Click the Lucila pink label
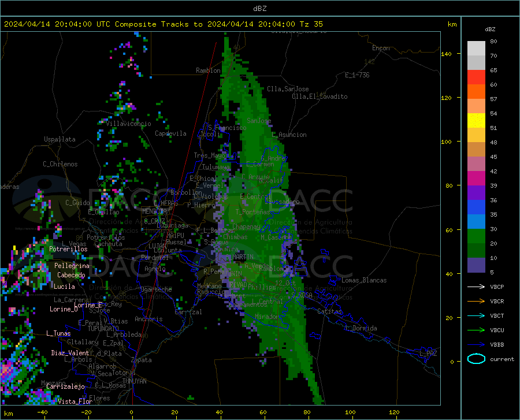Image resolution: width=520 pixels, height=420 pixels. click(64, 287)
